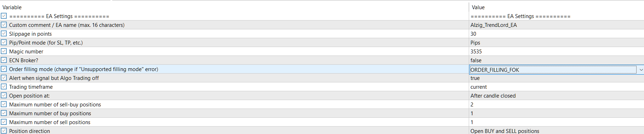Click the Value column header

(x=478, y=7)
